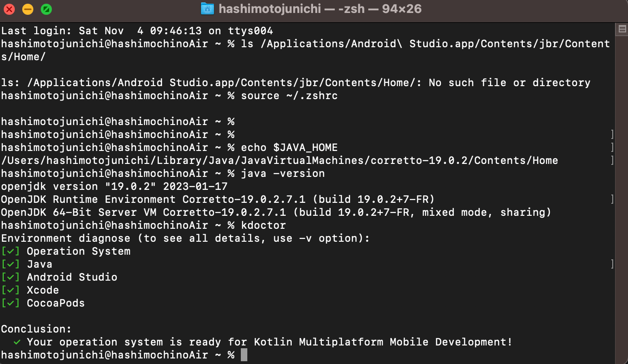Click the green check mark before "Your operation system is ready"
The image size is (628, 364).
coord(17,342)
